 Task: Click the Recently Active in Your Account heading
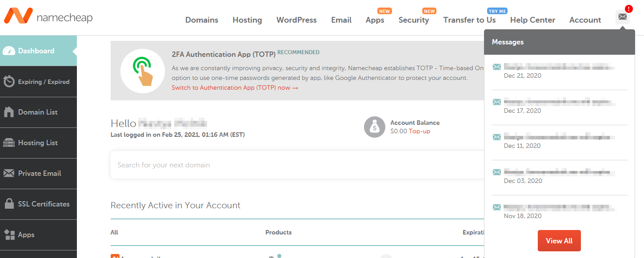176,206
